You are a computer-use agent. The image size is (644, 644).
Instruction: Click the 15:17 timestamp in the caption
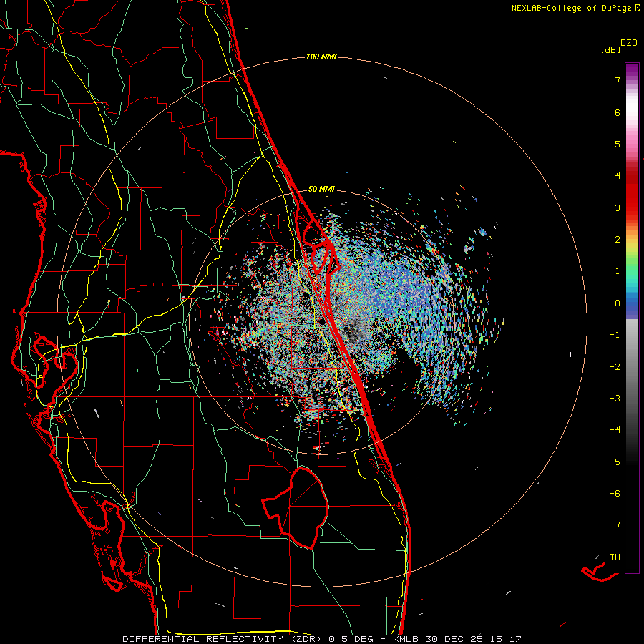[x=505, y=639]
